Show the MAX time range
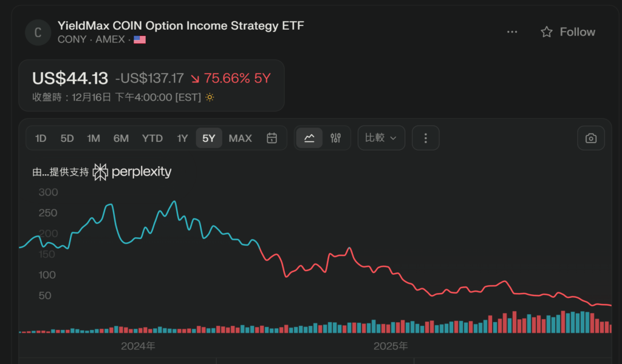The image size is (622, 364). (x=240, y=138)
